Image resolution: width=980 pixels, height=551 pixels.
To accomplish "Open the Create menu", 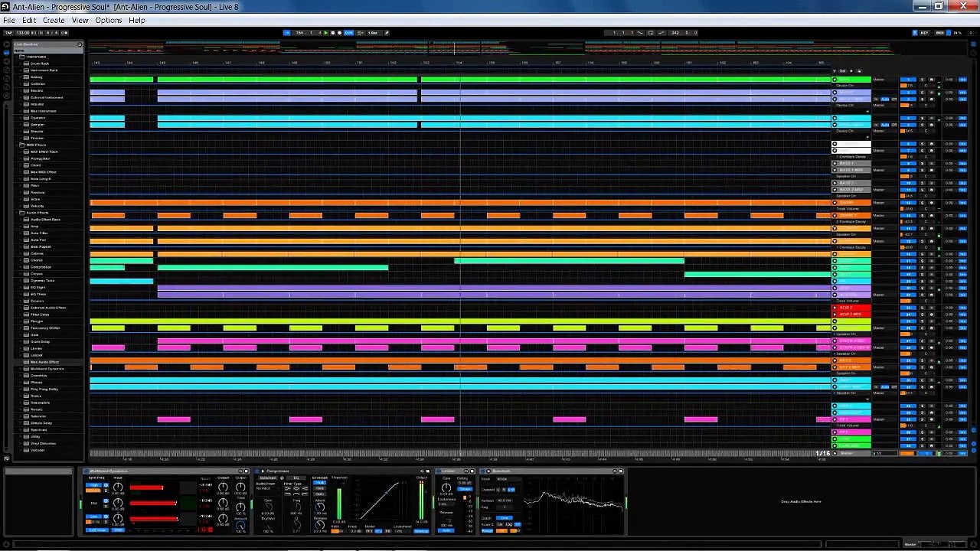I will point(54,20).
